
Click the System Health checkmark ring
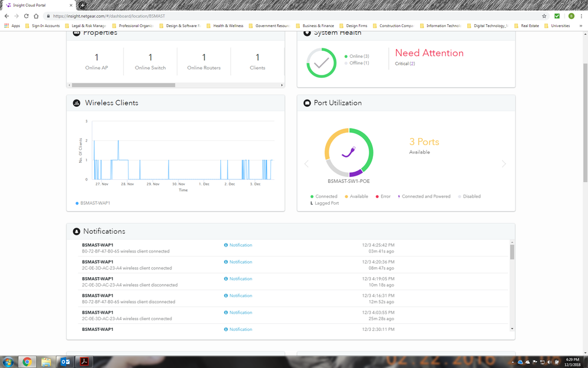click(x=321, y=63)
